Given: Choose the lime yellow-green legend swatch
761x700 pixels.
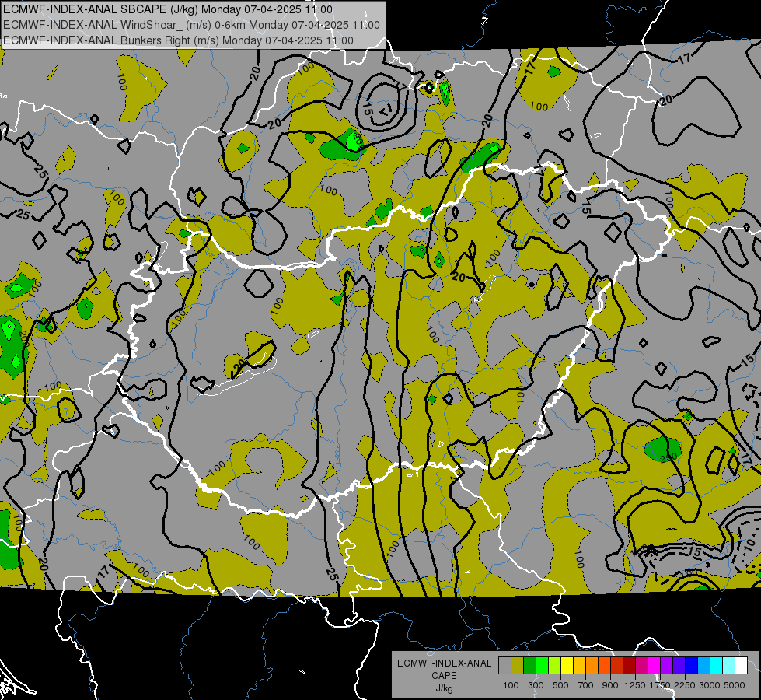Looking at the screenshot, I should 555,665.
